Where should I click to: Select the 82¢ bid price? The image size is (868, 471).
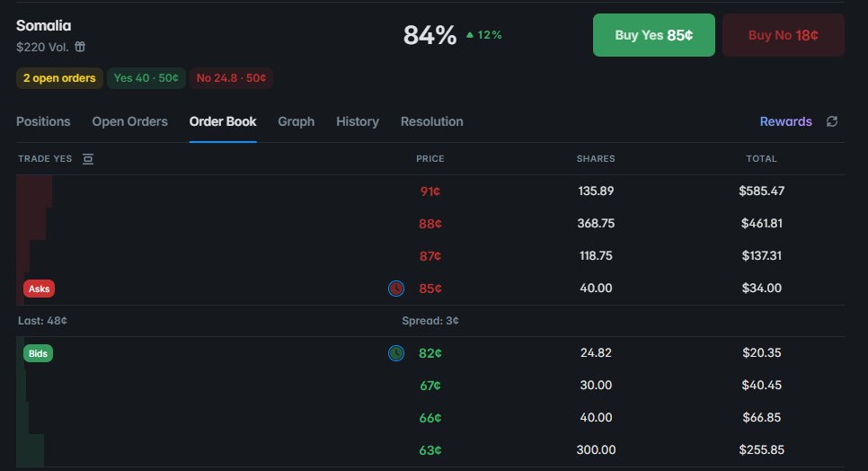coord(430,353)
